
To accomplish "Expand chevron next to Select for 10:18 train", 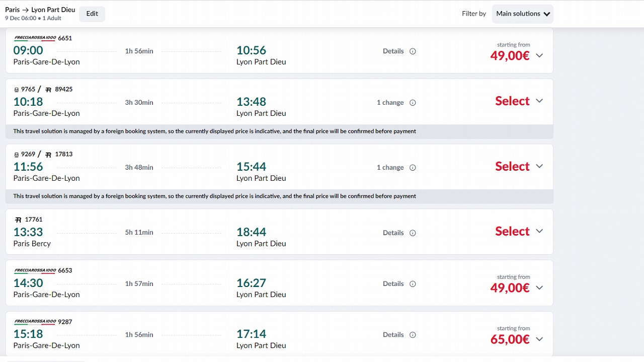I will coord(539,101).
